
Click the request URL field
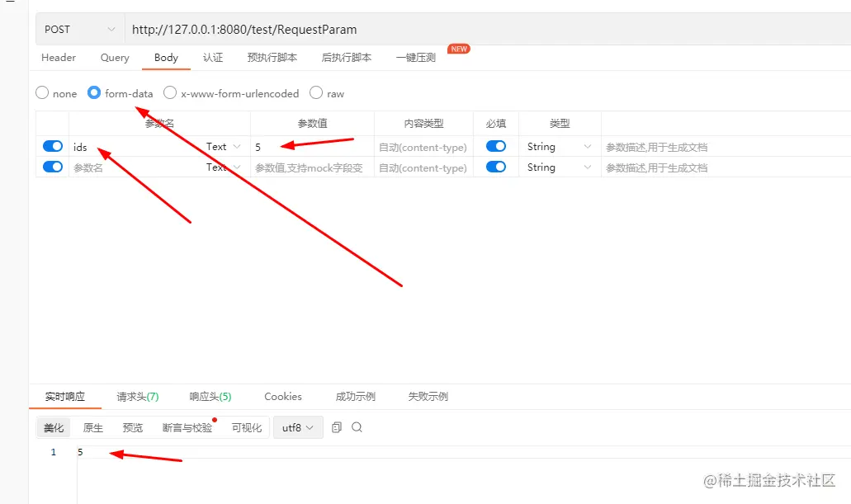tap(487, 30)
